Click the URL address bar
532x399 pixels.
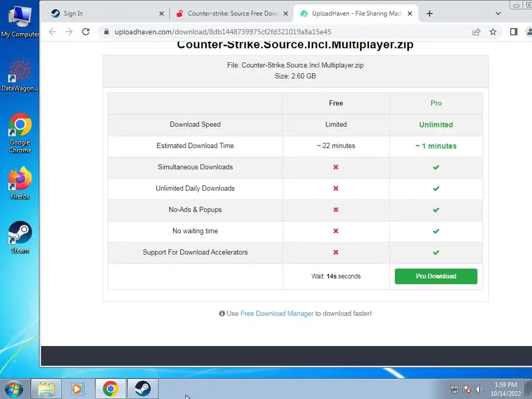(285, 32)
